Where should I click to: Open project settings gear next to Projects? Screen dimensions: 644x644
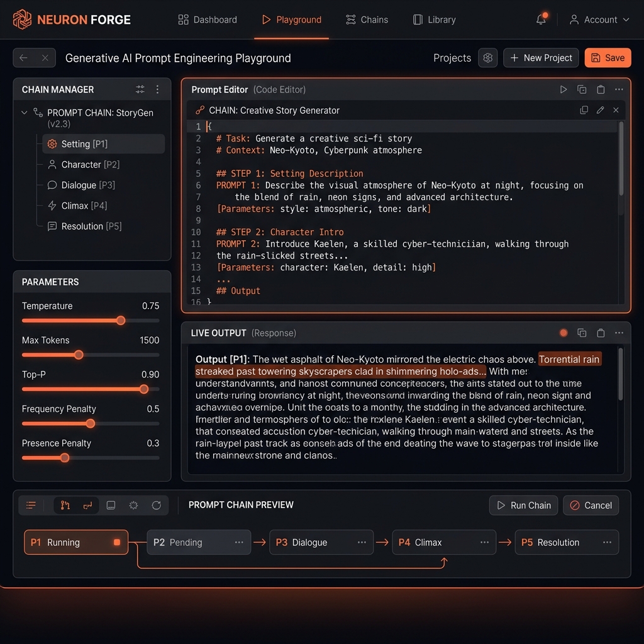487,58
